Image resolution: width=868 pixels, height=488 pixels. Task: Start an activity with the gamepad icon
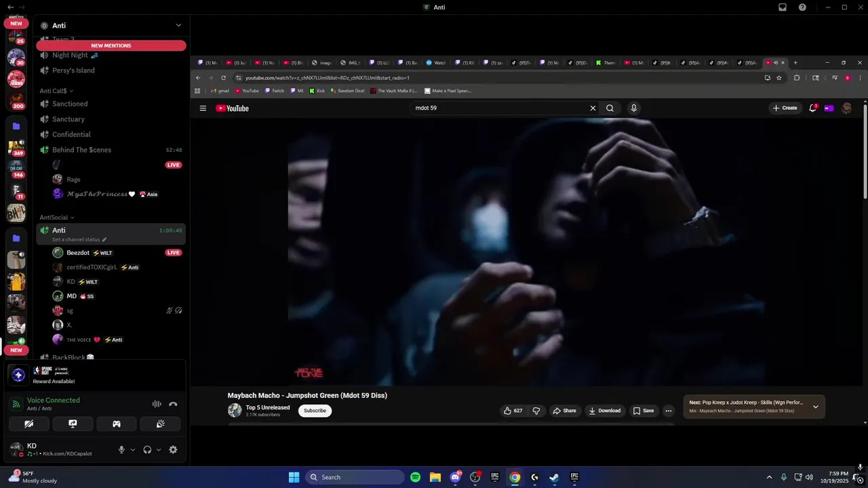(117, 424)
